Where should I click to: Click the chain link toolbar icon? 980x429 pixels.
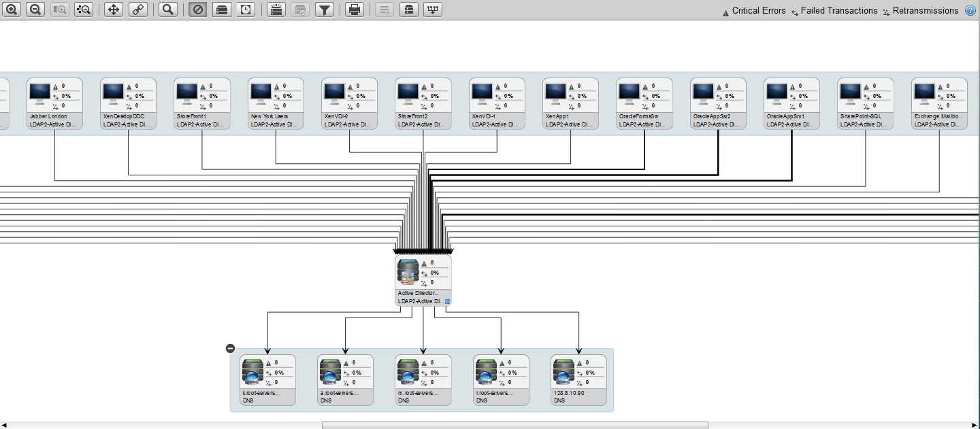click(x=137, y=10)
